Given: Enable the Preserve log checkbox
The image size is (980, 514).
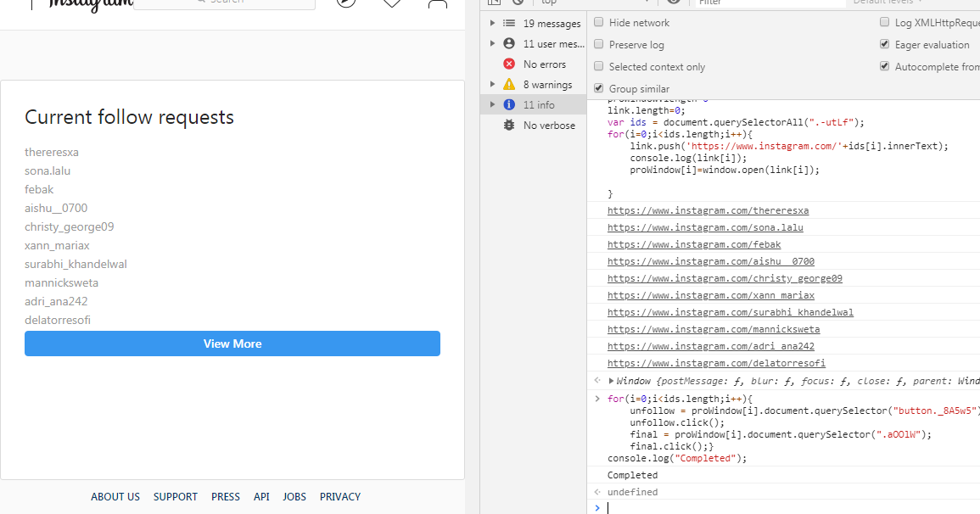Looking at the screenshot, I should click(x=599, y=44).
